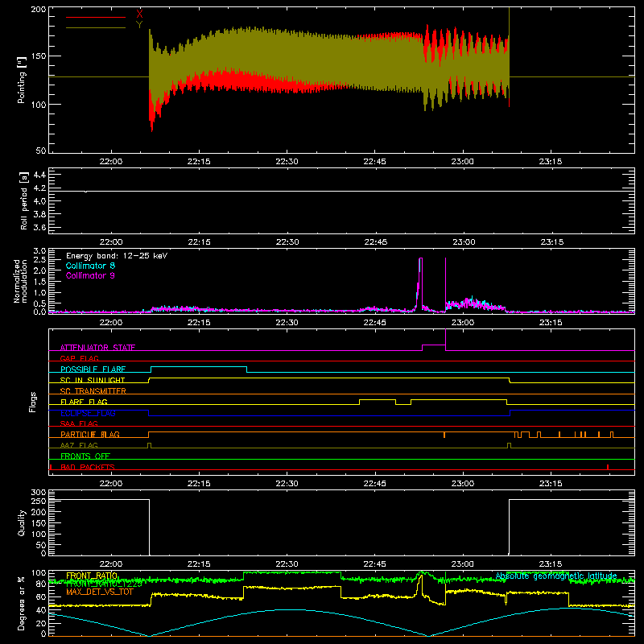644x644 pixels.
Task: Click the 'Quality' vertical axis title
Action: 22,522
